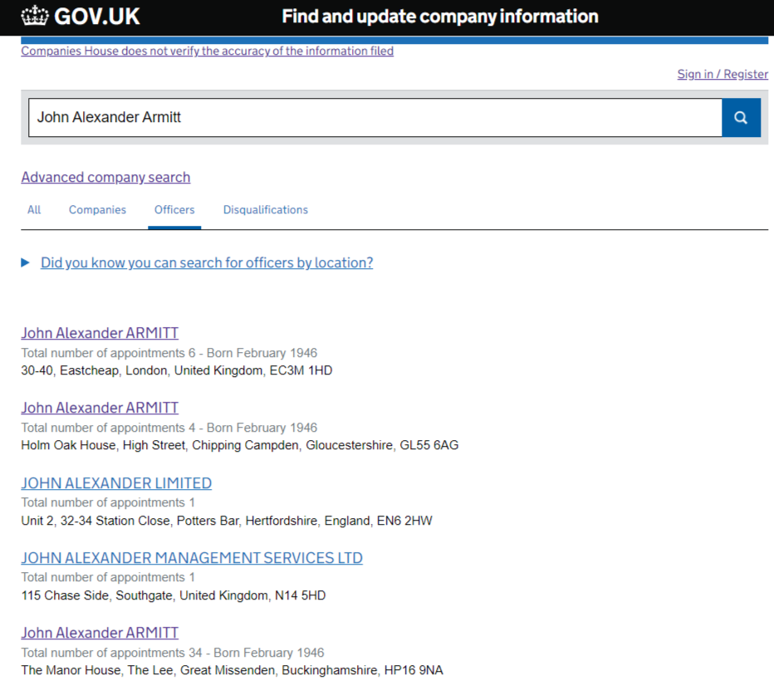
Task: Click inside the John Alexander Armitt search field
Action: click(x=375, y=117)
